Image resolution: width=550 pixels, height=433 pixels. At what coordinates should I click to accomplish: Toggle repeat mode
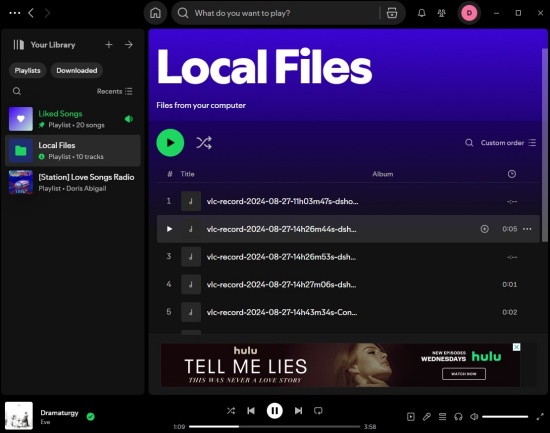[x=318, y=411]
